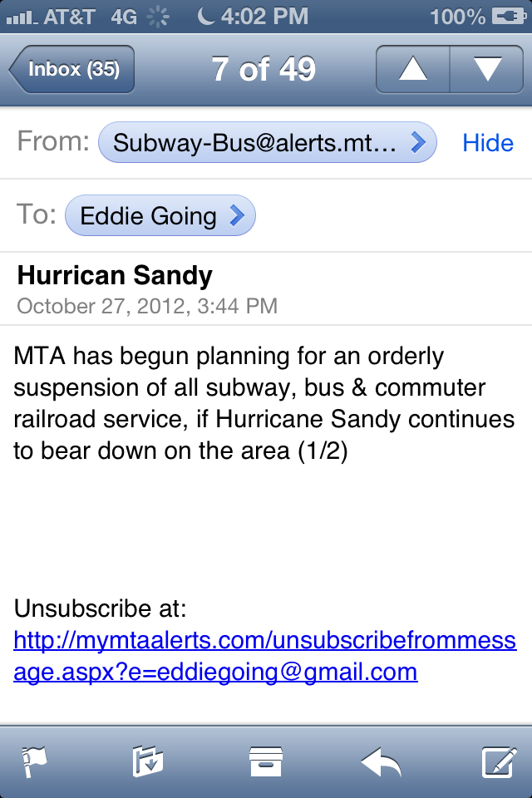Go to previous message with up arrow

(x=412, y=69)
